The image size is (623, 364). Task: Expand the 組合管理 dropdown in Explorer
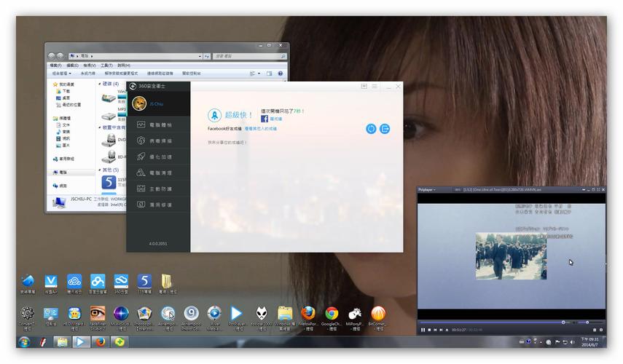point(61,73)
